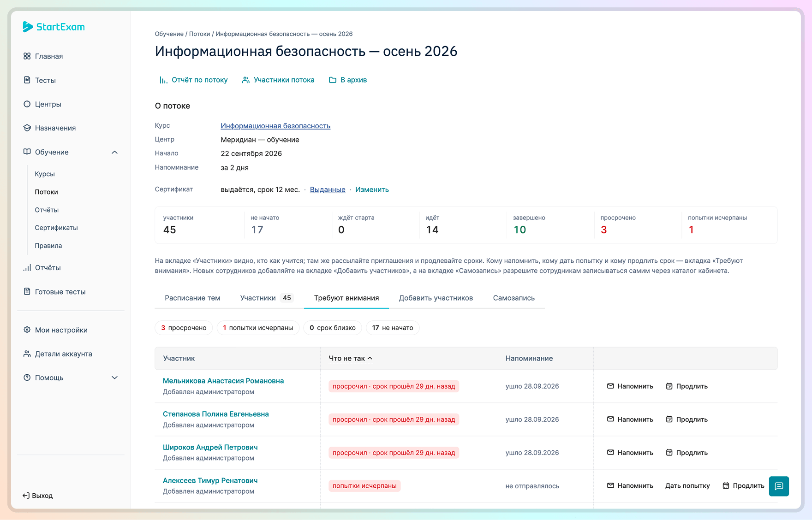
Task: Click the StartExam logo
Action: click(x=54, y=27)
